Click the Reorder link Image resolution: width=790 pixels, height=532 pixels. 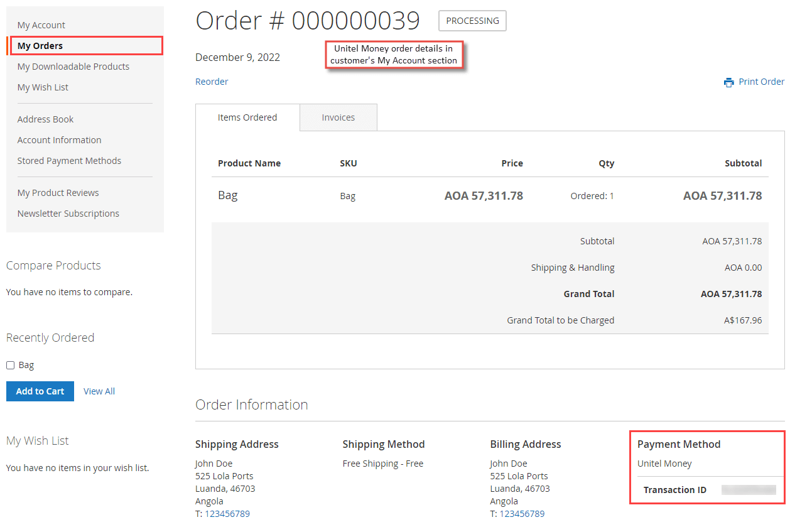pyautogui.click(x=212, y=82)
